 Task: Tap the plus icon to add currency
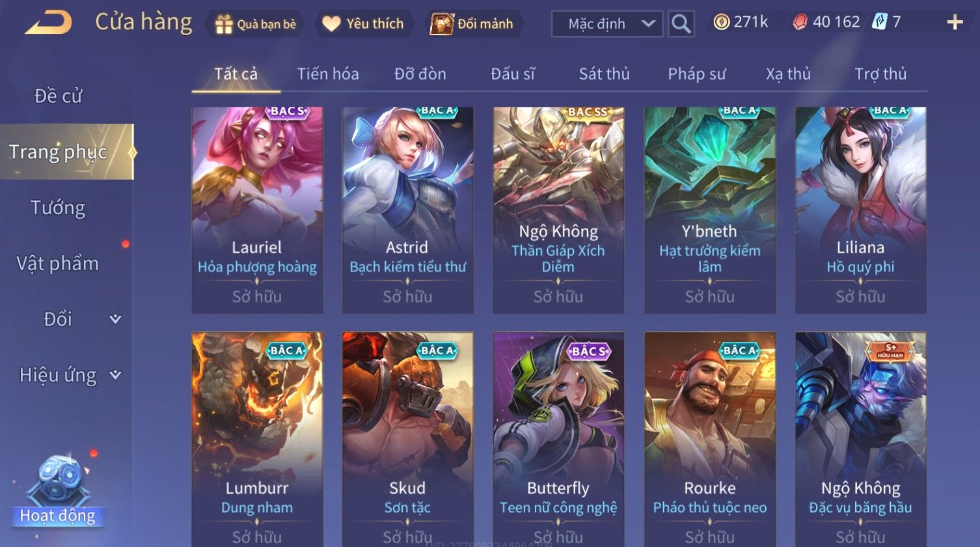(x=955, y=23)
